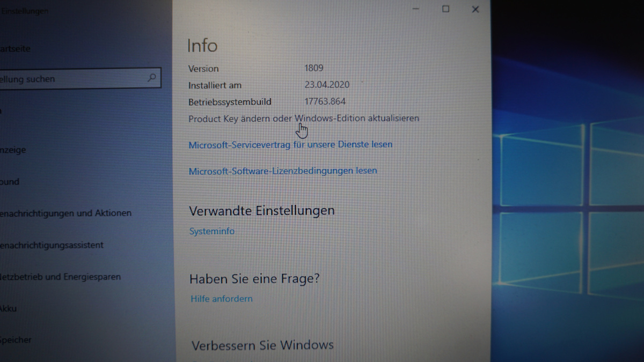The width and height of the screenshot is (644, 362).
Task: Open Benachrichtigungsassistent settings
Action: [52, 245]
